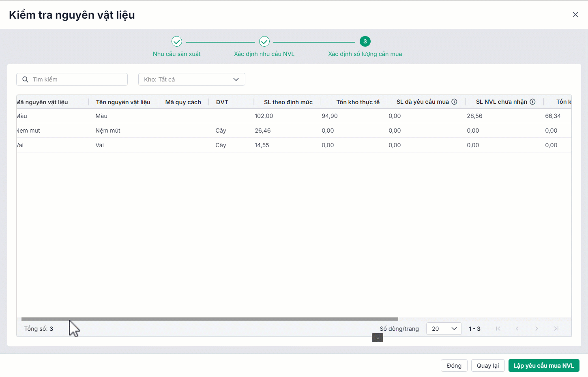
Task: Go to the first page of results
Action: coord(498,329)
